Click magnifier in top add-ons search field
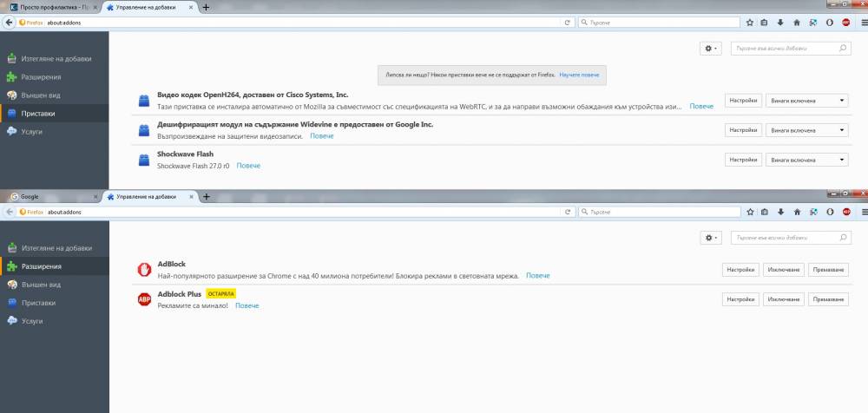868x413 pixels. pyautogui.click(x=843, y=49)
